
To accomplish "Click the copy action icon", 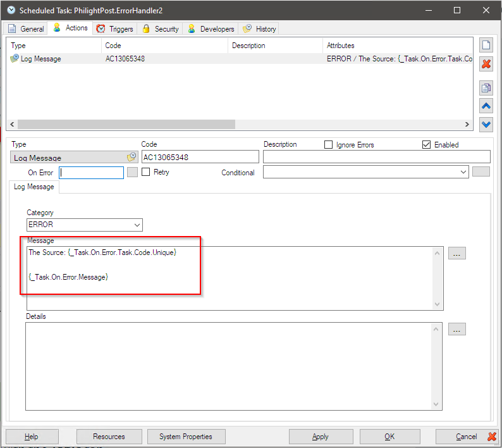I will (x=486, y=88).
